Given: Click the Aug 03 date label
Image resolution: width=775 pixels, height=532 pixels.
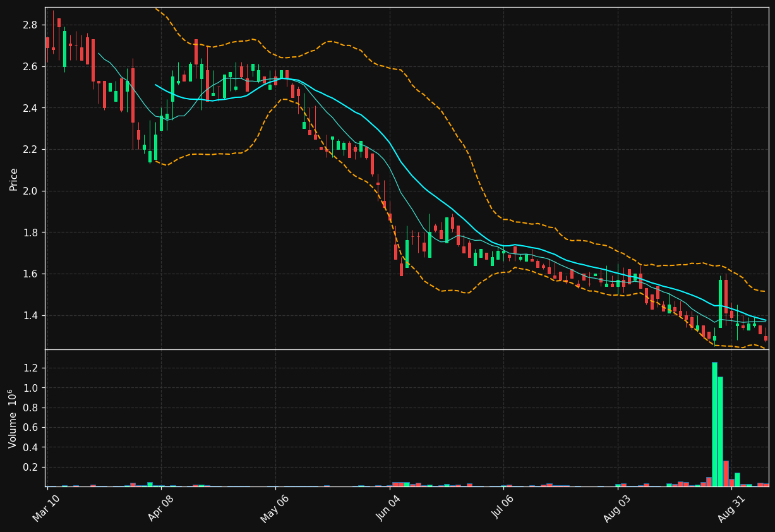Looking at the screenshot, I should (x=617, y=508).
